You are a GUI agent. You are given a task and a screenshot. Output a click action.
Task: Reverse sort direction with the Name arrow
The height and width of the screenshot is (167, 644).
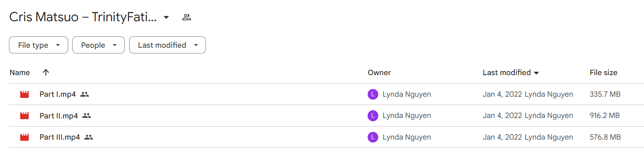[46, 72]
